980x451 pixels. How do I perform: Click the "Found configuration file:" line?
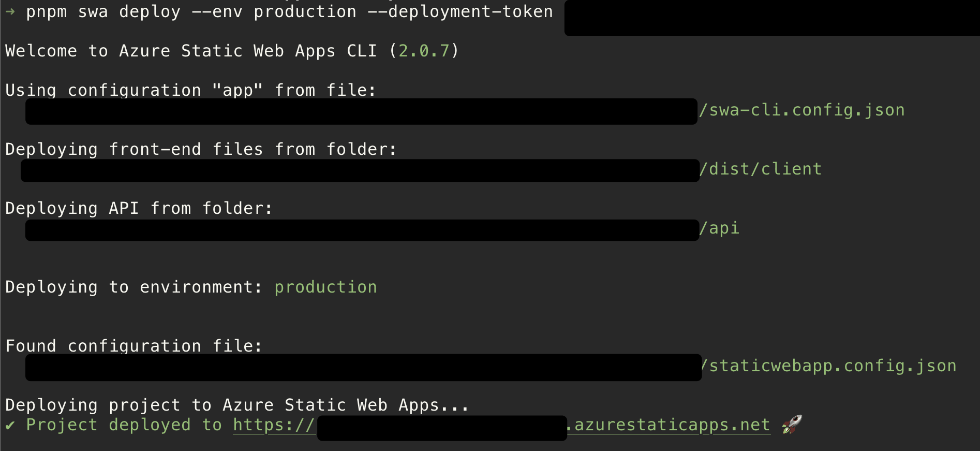coord(133,346)
